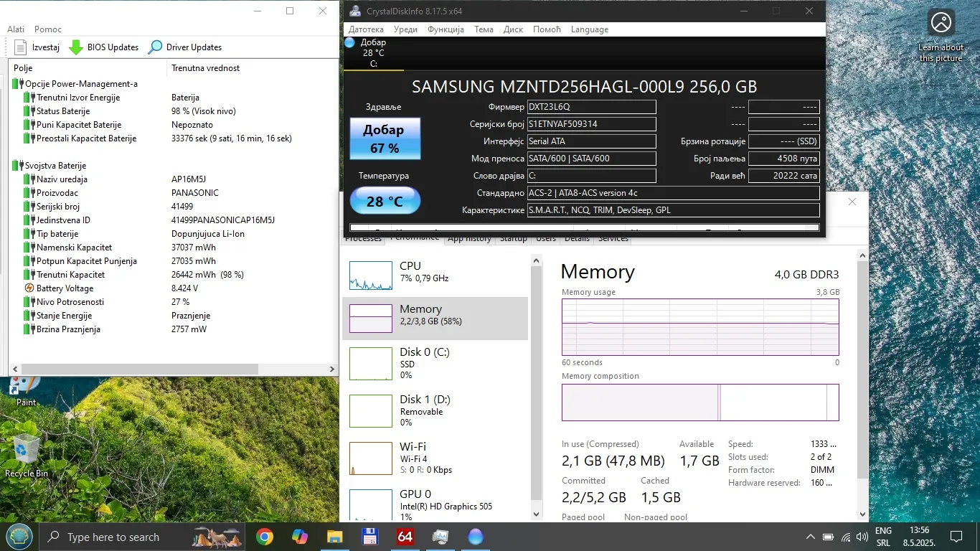The height and width of the screenshot is (551, 980).
Task: Open the Функција menu in CrystalDiskInfo
Action: click(x=446, y=29)
